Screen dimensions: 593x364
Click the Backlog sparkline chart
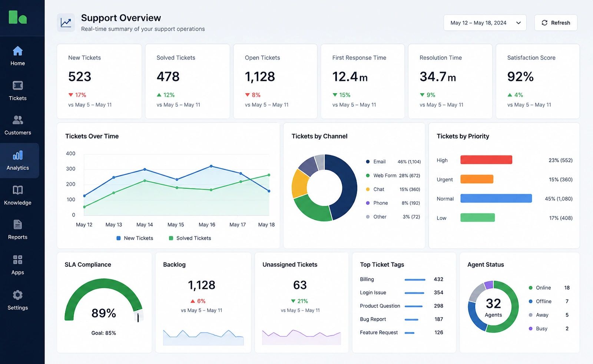point(203,337)
